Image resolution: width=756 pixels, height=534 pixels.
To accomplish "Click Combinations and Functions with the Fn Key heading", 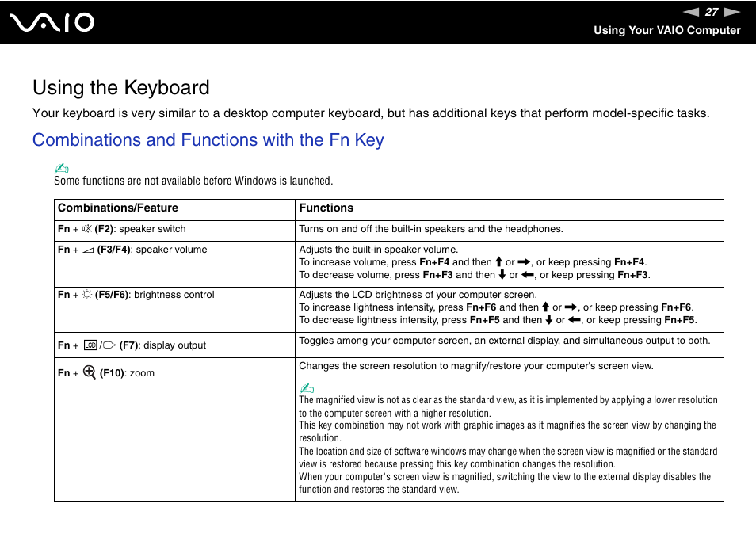I will pyautogui.click(x=208, y=139).
